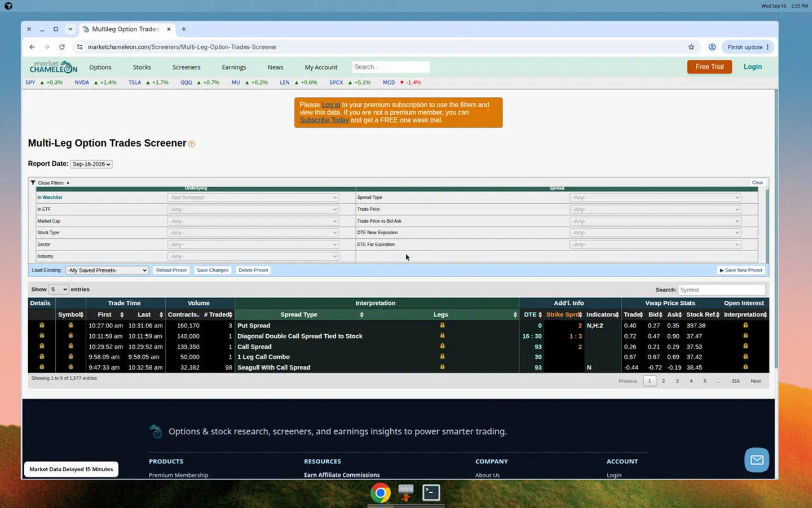Click Open Interest lock icon in 1 Leg Call Combo row

[745, 357]
